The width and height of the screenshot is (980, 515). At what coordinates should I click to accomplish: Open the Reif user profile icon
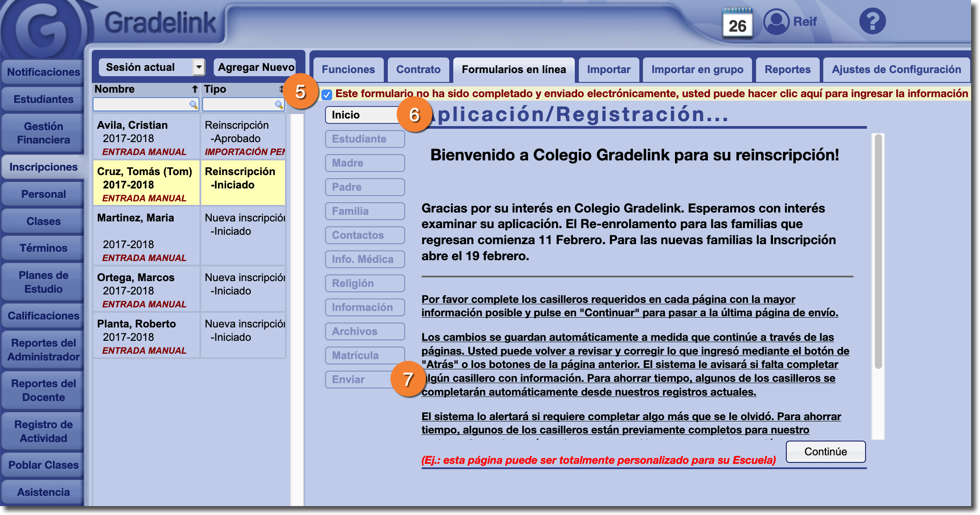776,21
